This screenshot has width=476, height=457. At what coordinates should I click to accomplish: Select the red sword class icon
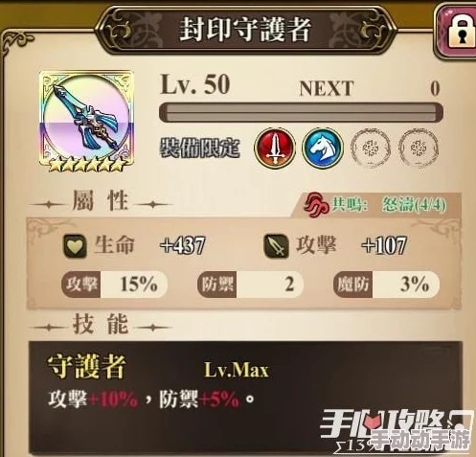(275, 148)
